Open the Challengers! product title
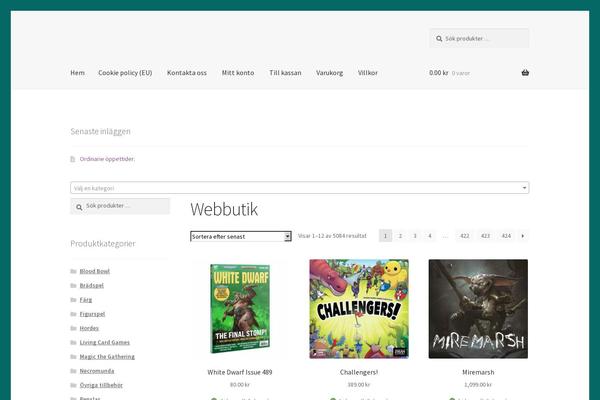 [x=359, y=372]
